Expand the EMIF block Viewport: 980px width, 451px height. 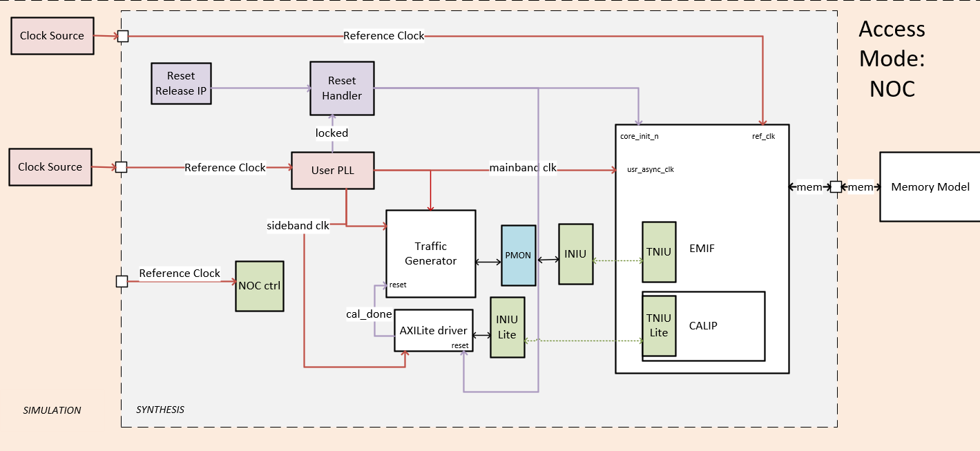point(702,249)
